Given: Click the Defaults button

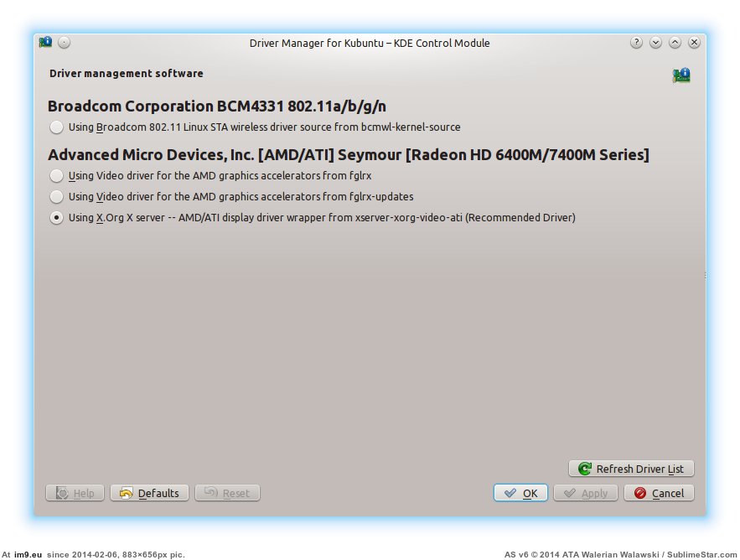Looking at the screenshot, I should (150, 493).
